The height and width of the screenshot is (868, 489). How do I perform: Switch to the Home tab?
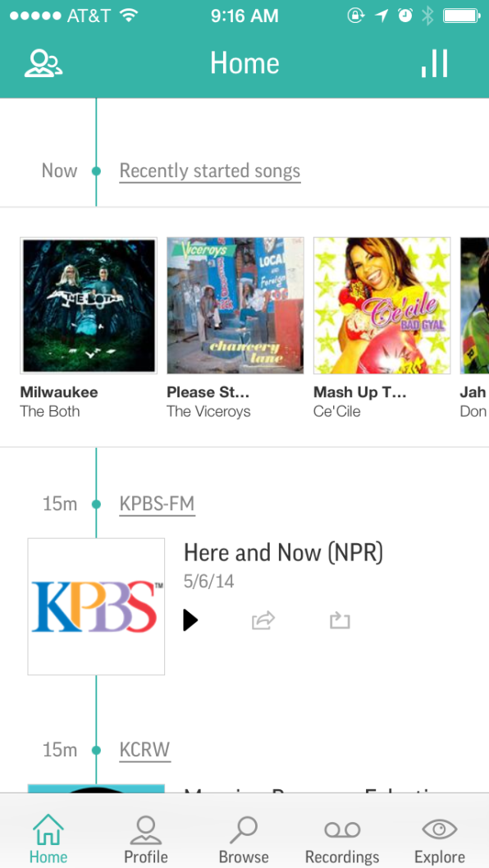pyautogui.click(x=48, y=838)
